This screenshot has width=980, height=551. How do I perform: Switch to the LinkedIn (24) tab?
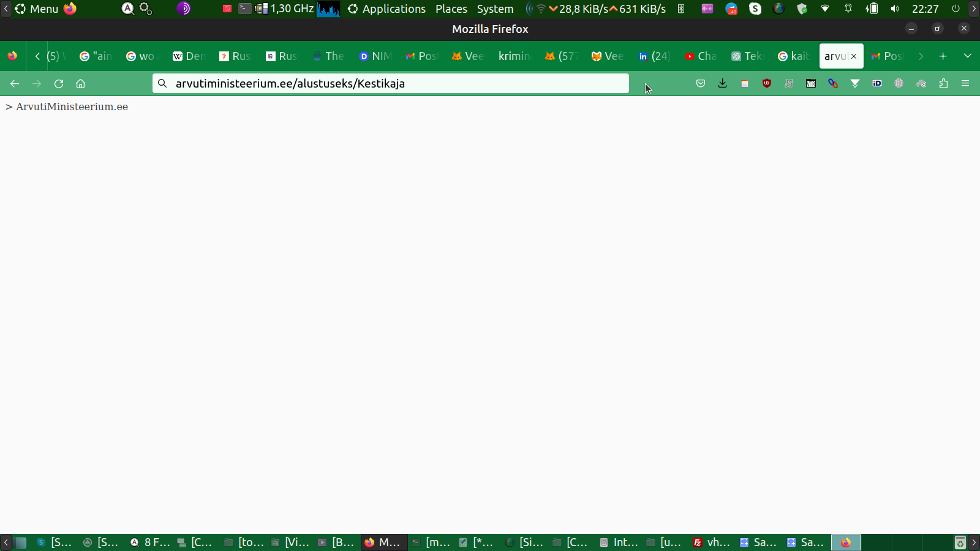coord(654,56)
